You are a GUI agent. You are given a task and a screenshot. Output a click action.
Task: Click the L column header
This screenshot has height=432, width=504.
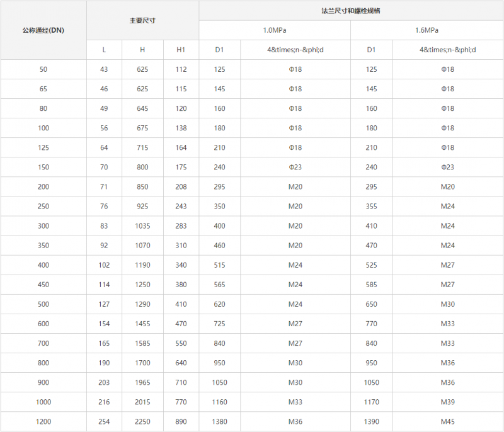pyautogui.click(x=104, y=50)
